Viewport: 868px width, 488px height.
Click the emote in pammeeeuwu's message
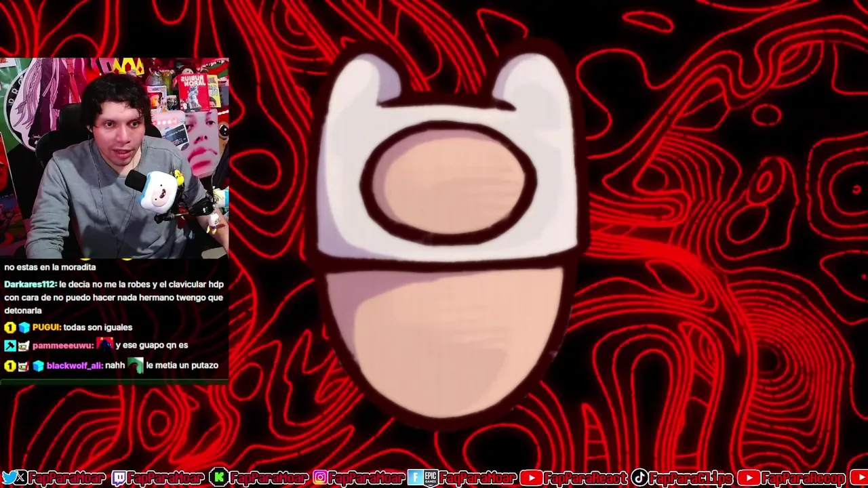104,344
